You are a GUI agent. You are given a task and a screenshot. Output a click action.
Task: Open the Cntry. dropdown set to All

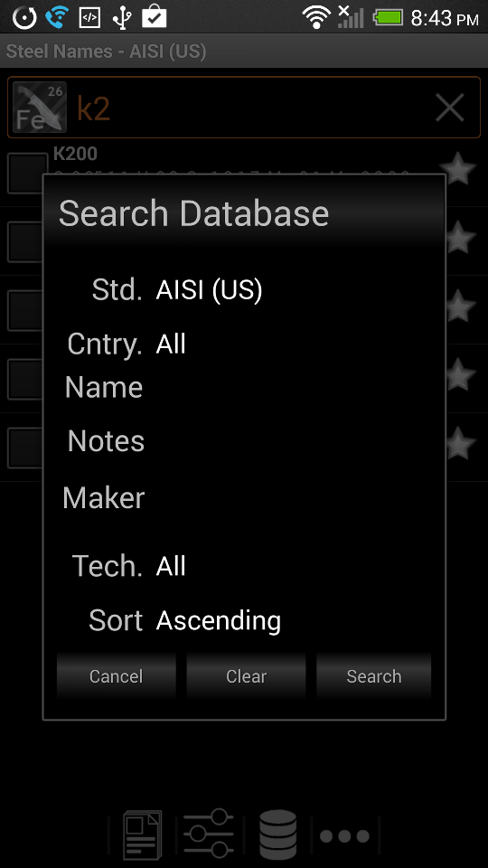(294, 344)
